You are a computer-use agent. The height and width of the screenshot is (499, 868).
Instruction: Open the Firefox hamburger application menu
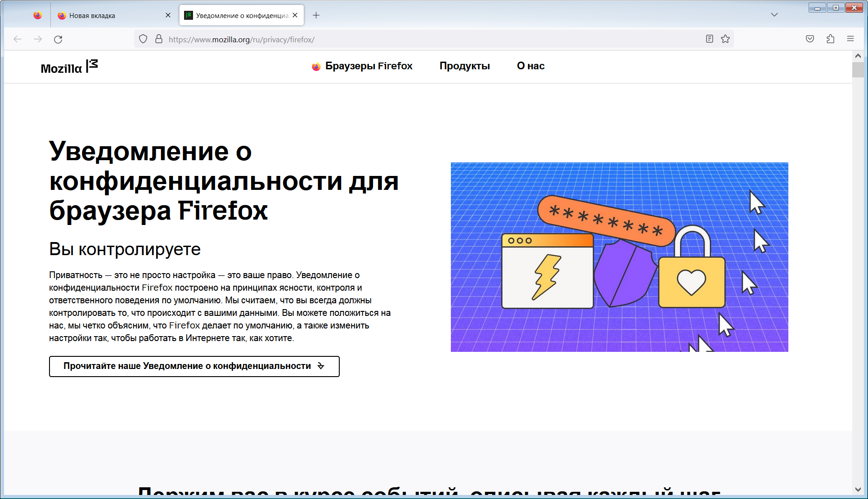(x=850, y=39)
